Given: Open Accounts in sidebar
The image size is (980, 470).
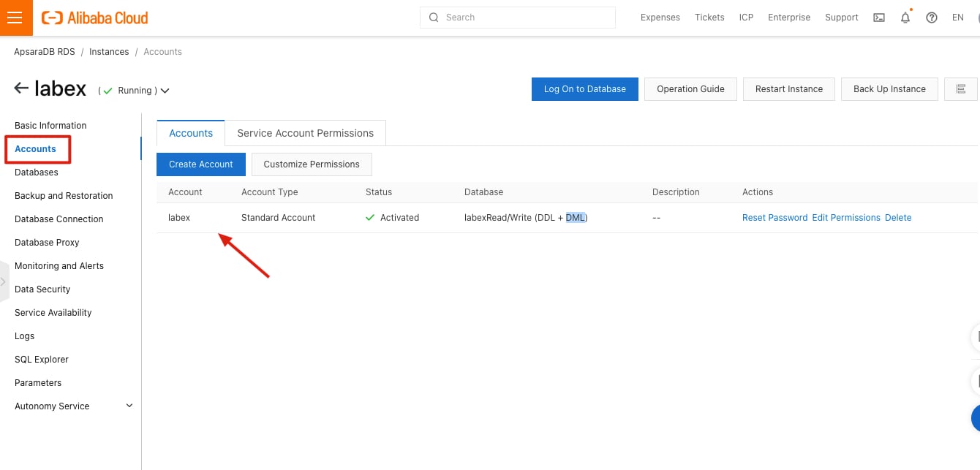Looking at the screenshot, I should pos(35,149).
